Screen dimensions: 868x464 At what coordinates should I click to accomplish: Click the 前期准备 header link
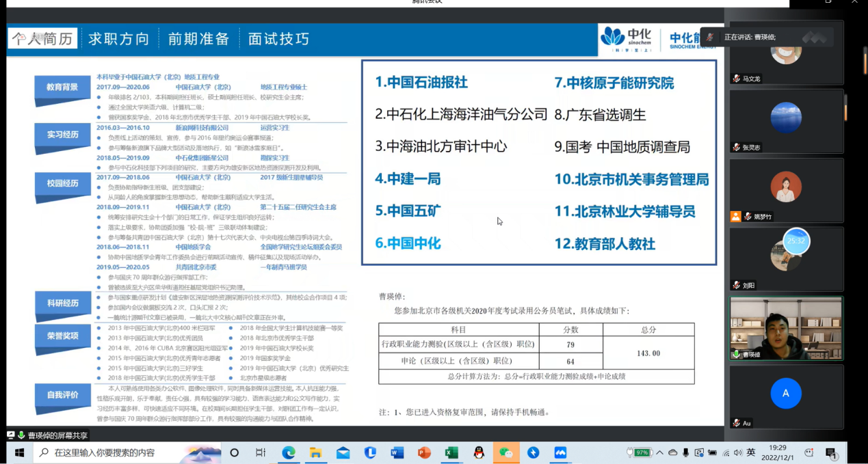(x=198, y=39)
